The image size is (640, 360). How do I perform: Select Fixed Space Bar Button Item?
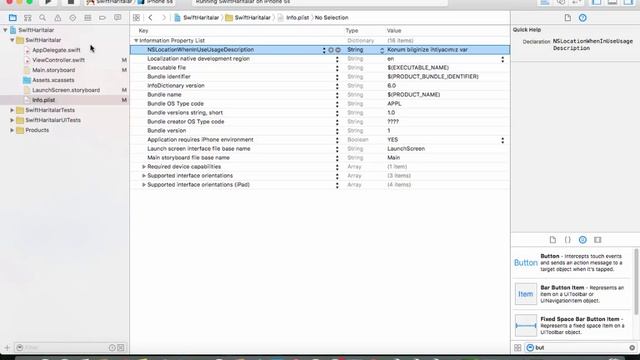(571, 325)
